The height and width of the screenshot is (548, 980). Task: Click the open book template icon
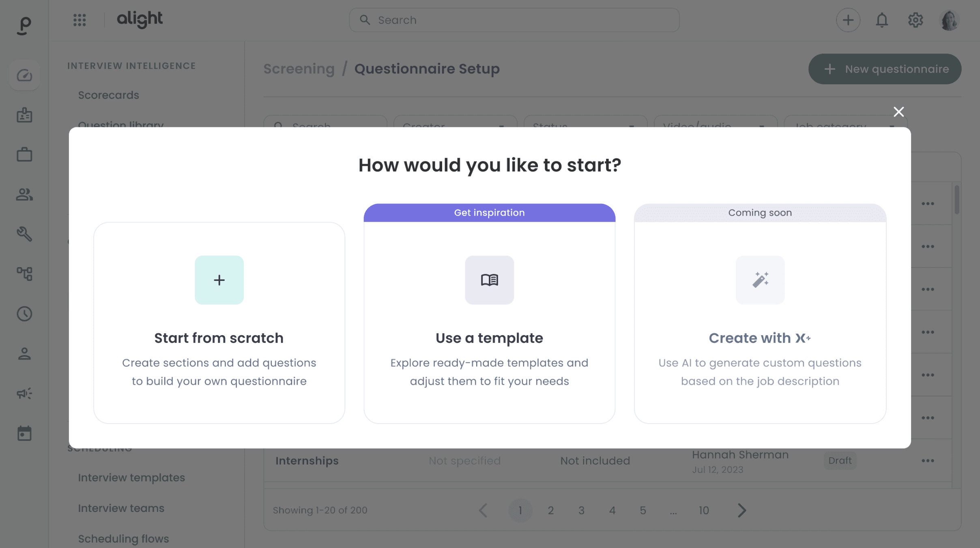click(x=489, y=280)
